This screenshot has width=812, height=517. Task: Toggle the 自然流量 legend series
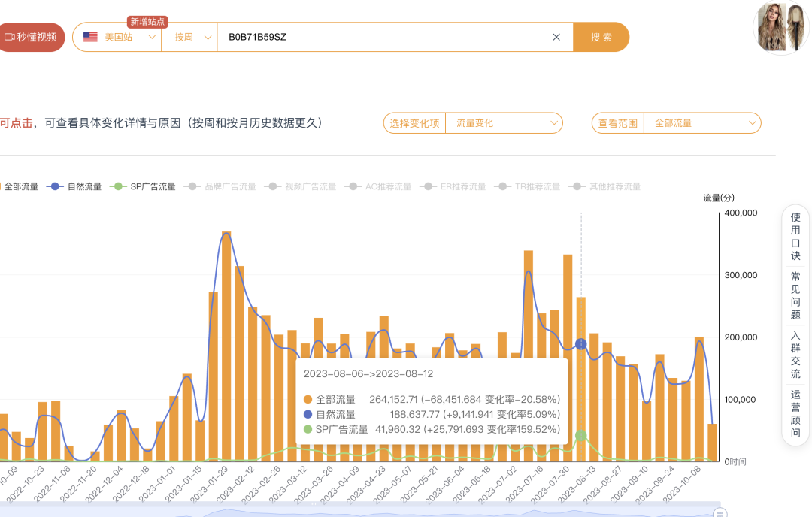coord(74,187)
